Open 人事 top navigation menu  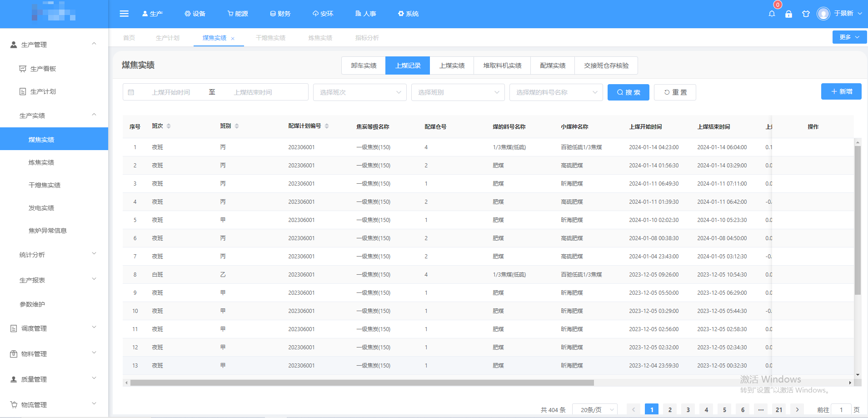(365, 14)
